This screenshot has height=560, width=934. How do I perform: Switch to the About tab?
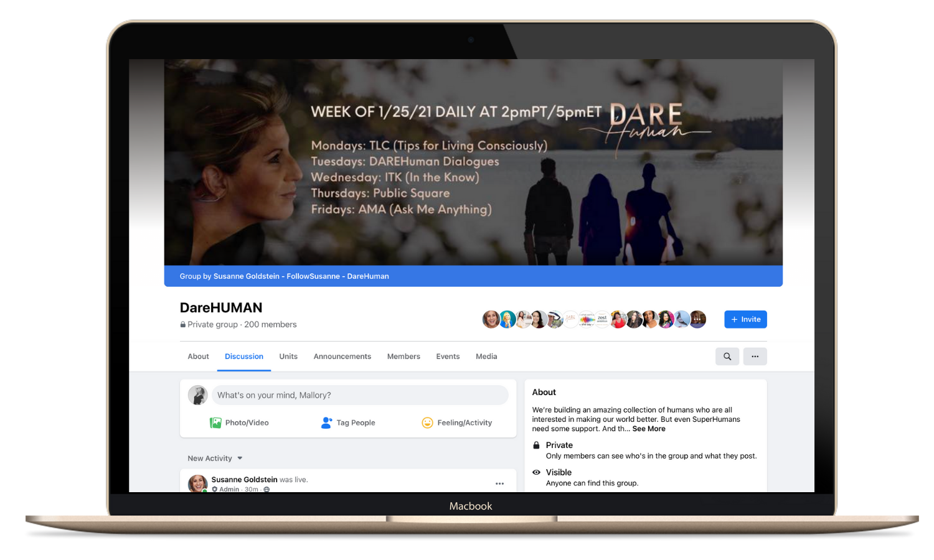tap(198, 357)
